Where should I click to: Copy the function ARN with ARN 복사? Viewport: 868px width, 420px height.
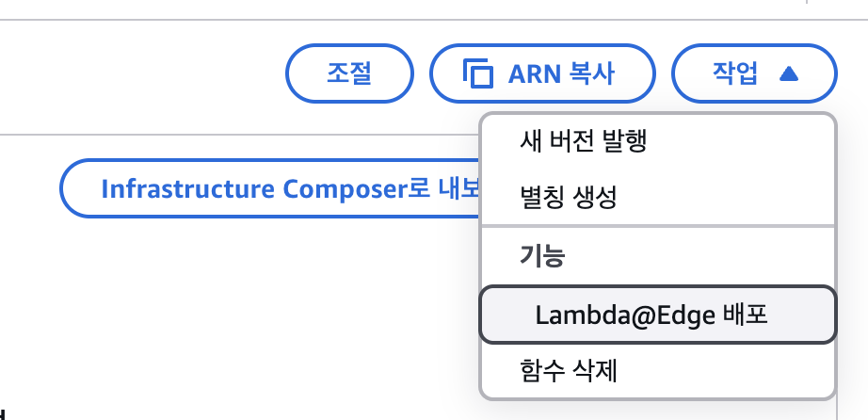coord(541,73)
